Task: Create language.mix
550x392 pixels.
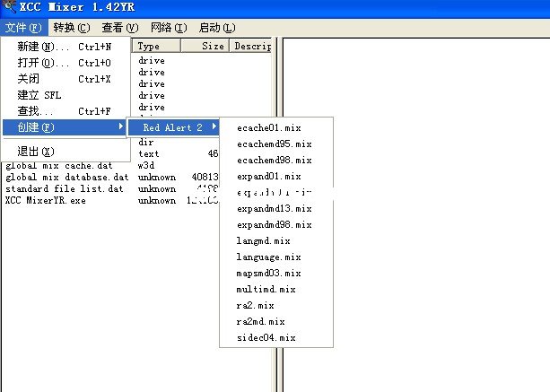Action: (x=276, y=257)
